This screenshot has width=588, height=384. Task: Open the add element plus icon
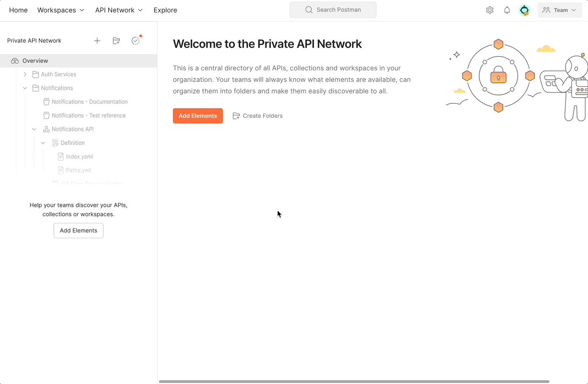(97, 41)
